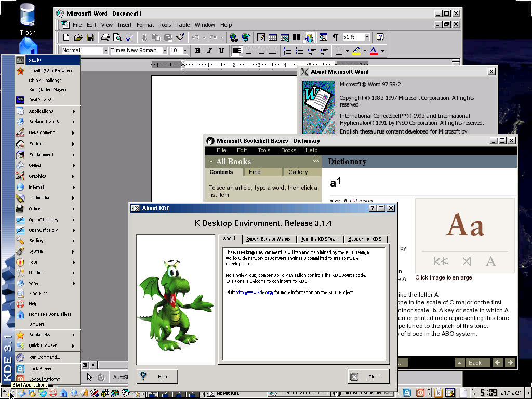Open the Times New Roman font dropdown
Image resolution: width=532 pixels, height=399 pixels.
165,50
